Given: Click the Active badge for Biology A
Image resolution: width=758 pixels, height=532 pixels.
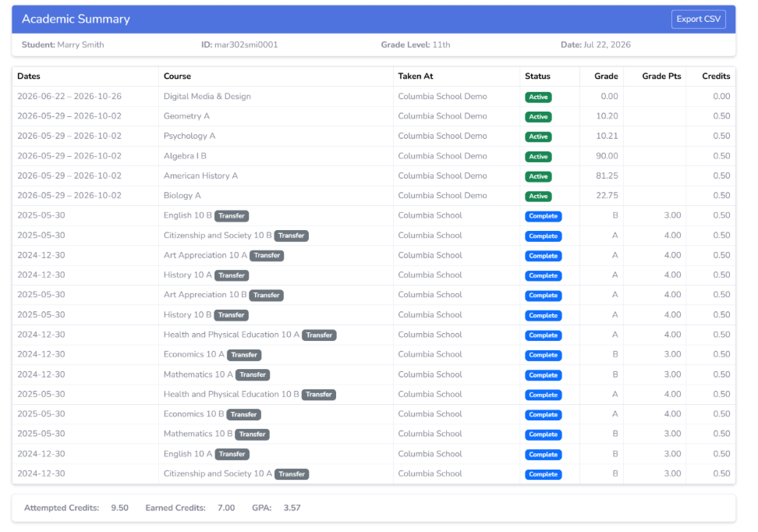Looking at the screenshot, I should [x=538, y=197].
